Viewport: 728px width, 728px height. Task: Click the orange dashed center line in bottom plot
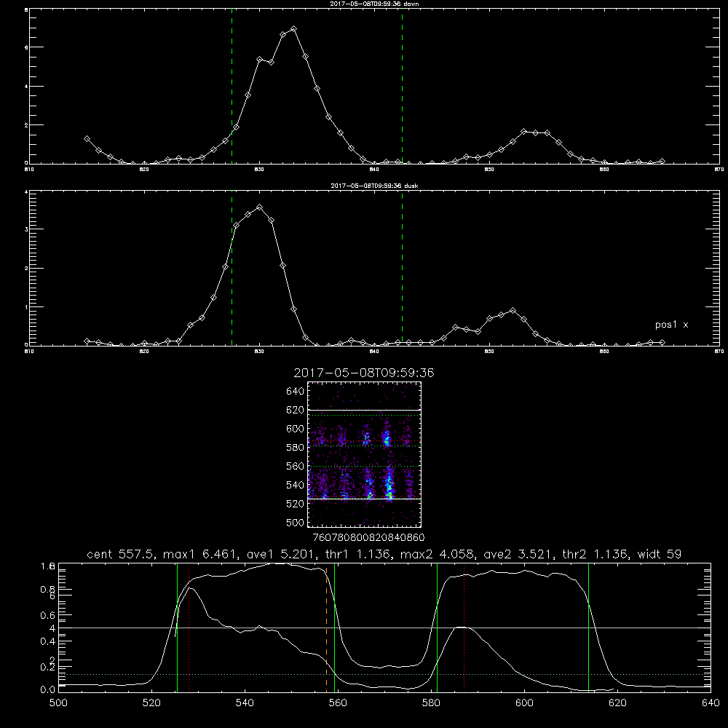click(x=326, y=628)
